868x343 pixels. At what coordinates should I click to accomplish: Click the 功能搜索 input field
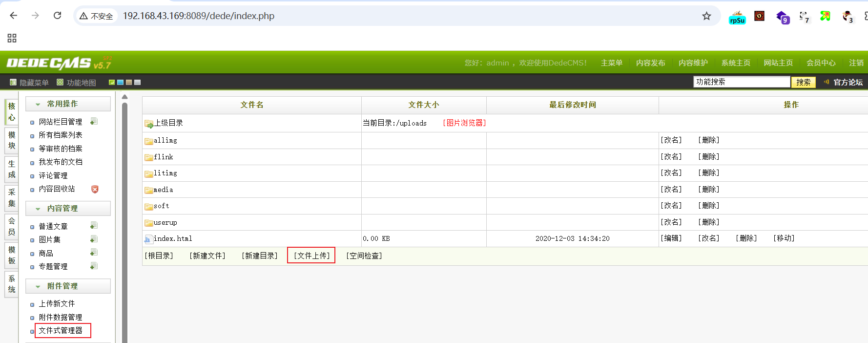tap(741, 82)
